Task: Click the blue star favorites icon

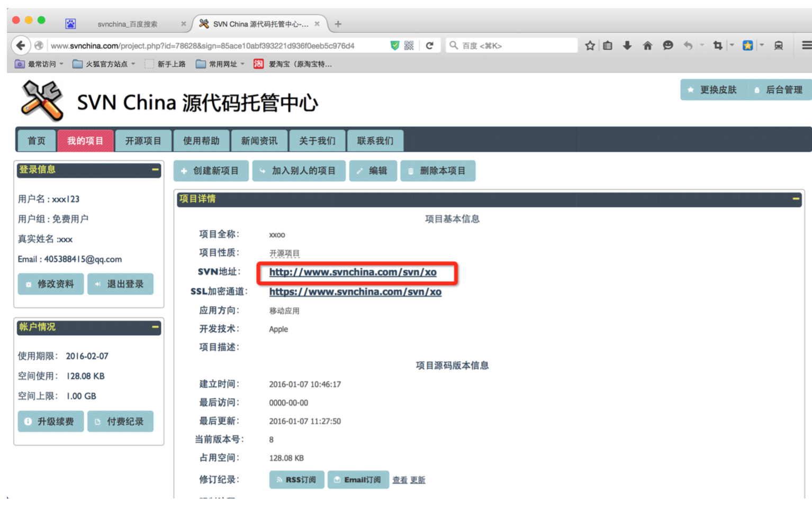Action: pos(747,45)
